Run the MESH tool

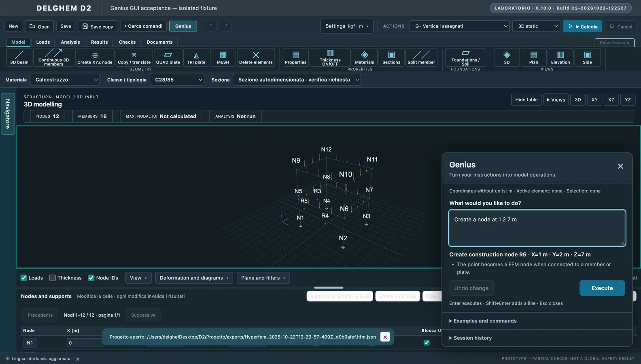pos(223,57)
